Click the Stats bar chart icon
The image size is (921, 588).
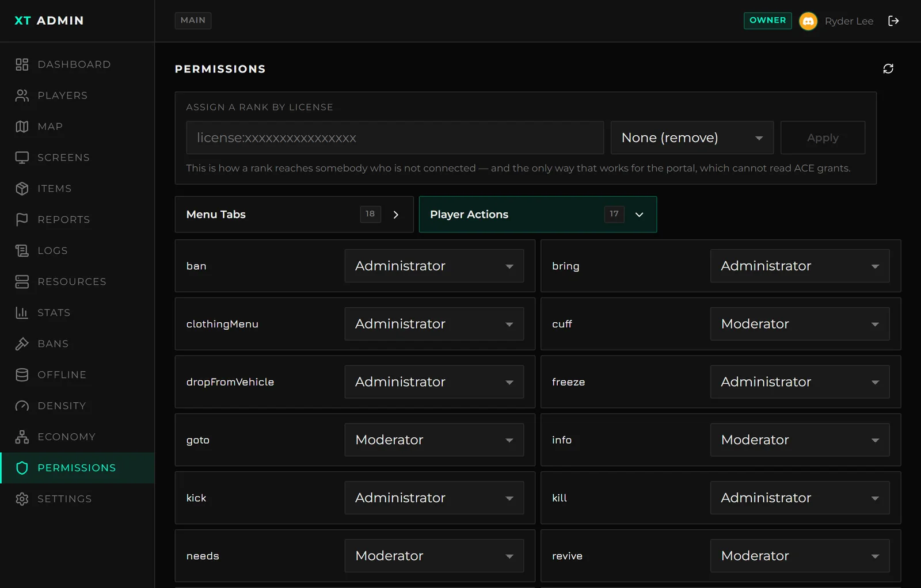[x=22, y=313]
